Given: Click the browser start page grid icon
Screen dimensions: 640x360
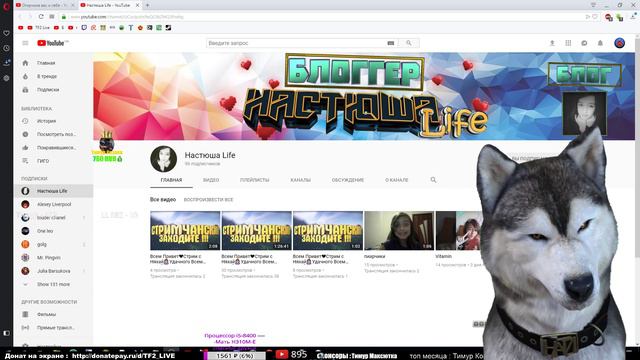Looking at the screenshot, I should 52,17.
